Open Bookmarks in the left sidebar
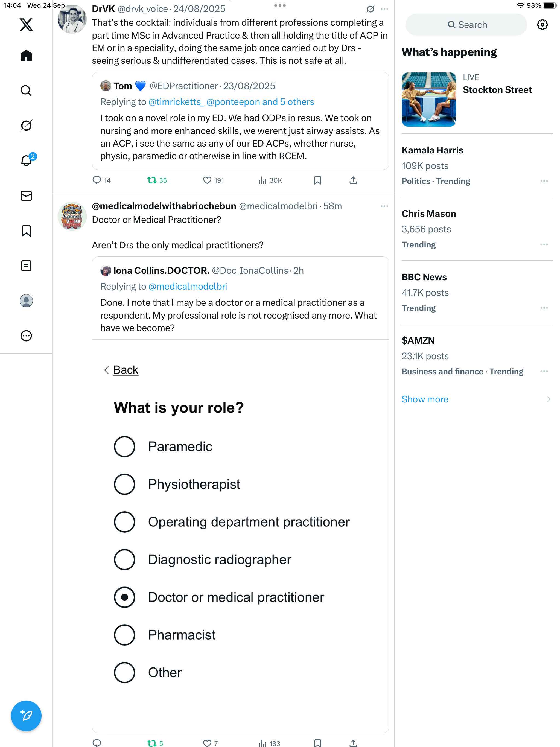Screen dimensions: 560x747 [26, 231]
